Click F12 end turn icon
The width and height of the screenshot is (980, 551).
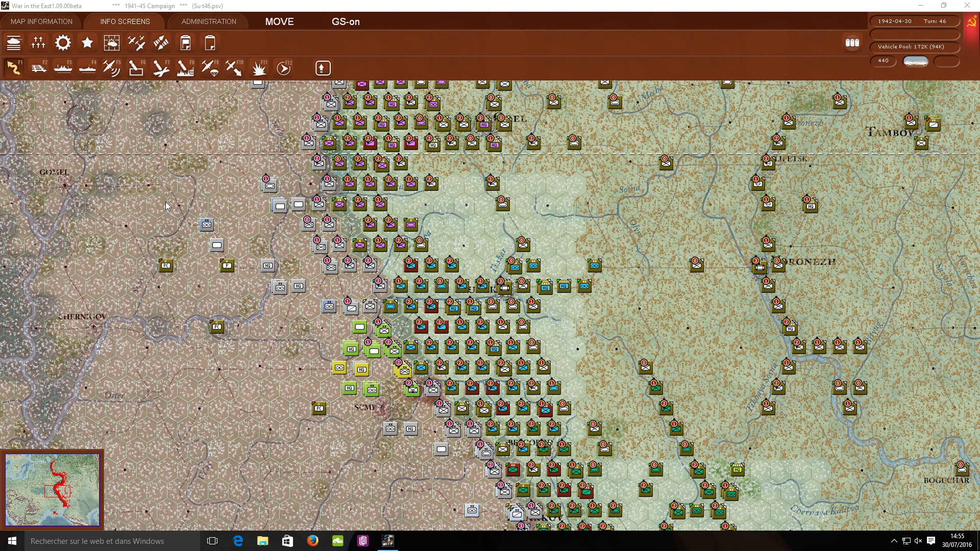pos(284,68)
